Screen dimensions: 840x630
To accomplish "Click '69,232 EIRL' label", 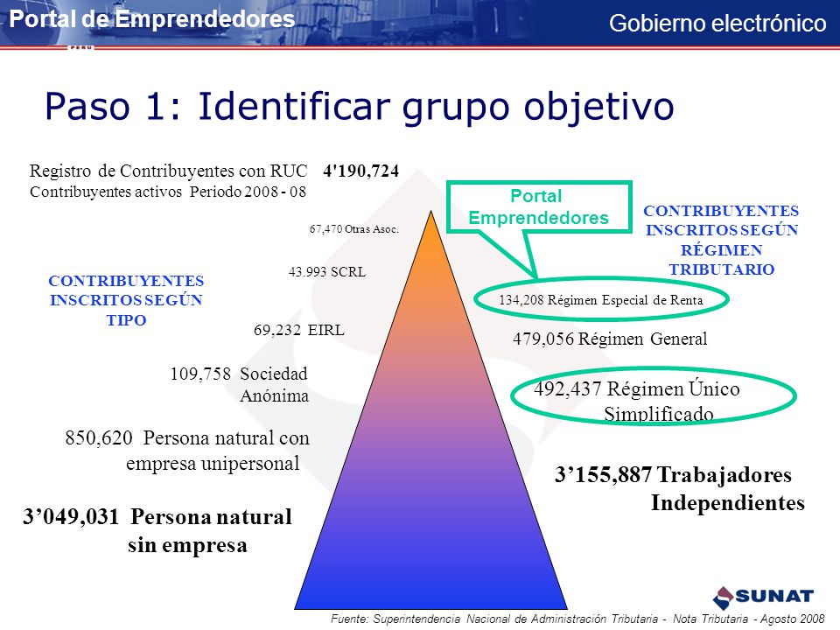I will (299, 330).
